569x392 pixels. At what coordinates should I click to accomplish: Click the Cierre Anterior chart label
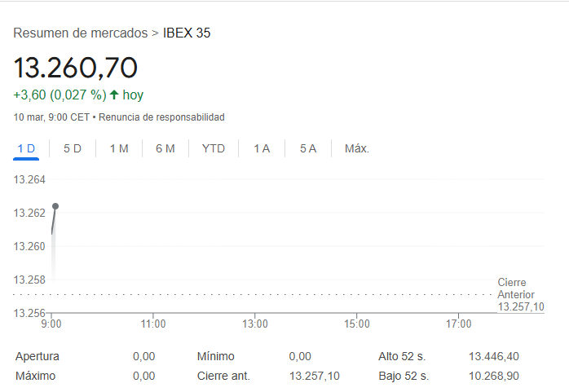(516, 288)
